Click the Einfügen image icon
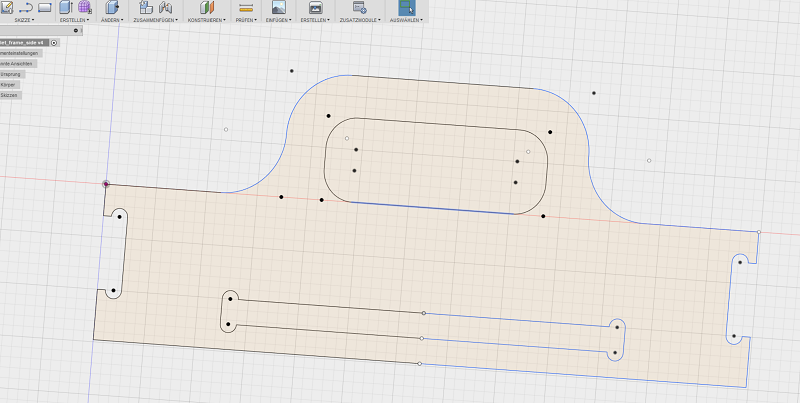800x403 pixels. tap(280, 7)
